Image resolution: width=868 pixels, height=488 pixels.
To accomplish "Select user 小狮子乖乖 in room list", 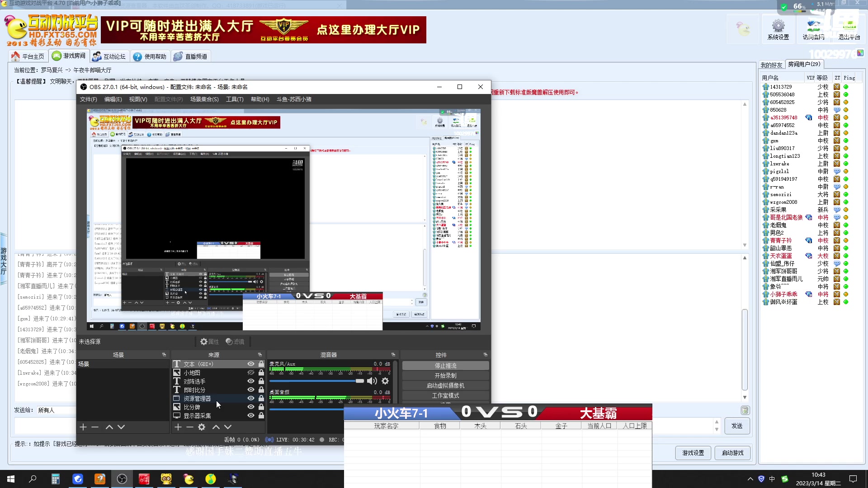I will pos(783,294).
